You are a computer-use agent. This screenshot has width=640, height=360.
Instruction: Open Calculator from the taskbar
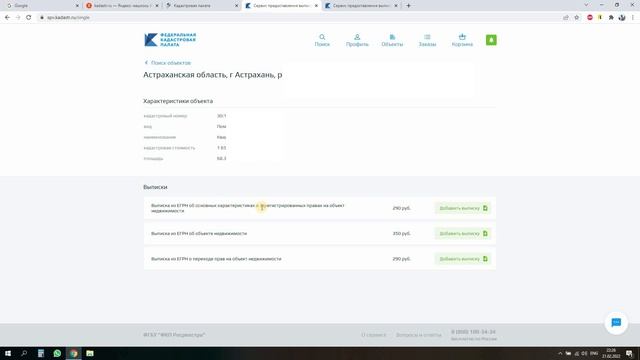41,353
